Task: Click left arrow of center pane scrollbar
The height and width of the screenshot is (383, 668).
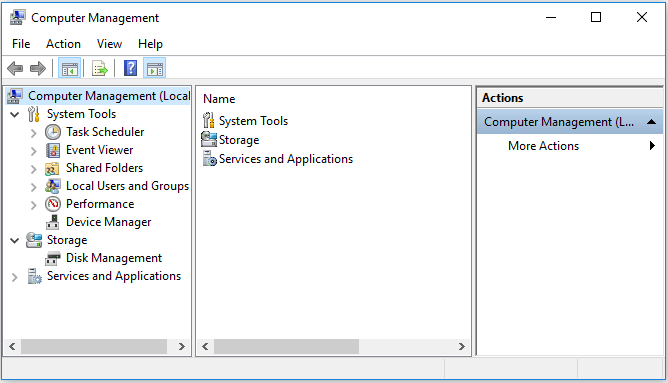Action: (x=205, y=346)
